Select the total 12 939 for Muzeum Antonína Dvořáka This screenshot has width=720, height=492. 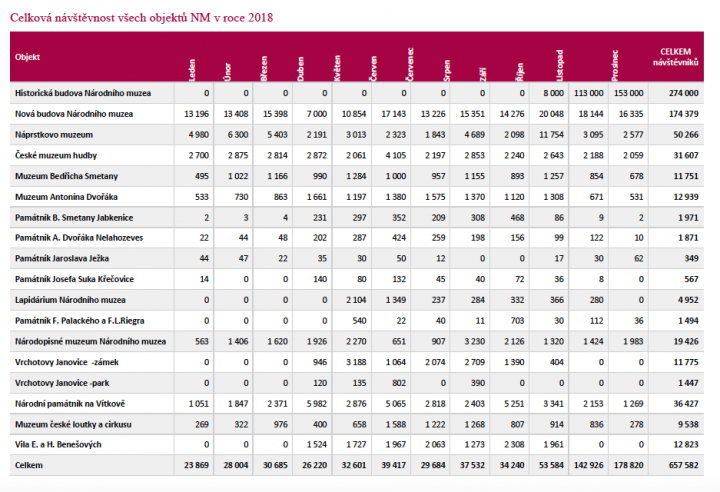(686, 197)
